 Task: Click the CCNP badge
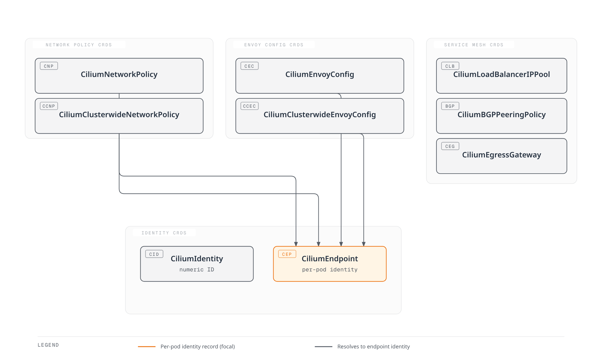point(49,106)
